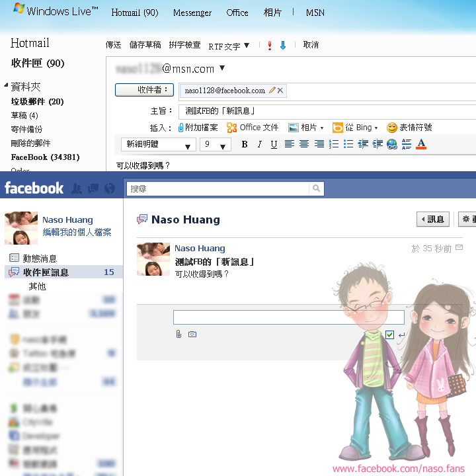Click the envelope icon beside 於 35 秒前
This screenshot has height=476, width=476.
[x=459, y=247]
